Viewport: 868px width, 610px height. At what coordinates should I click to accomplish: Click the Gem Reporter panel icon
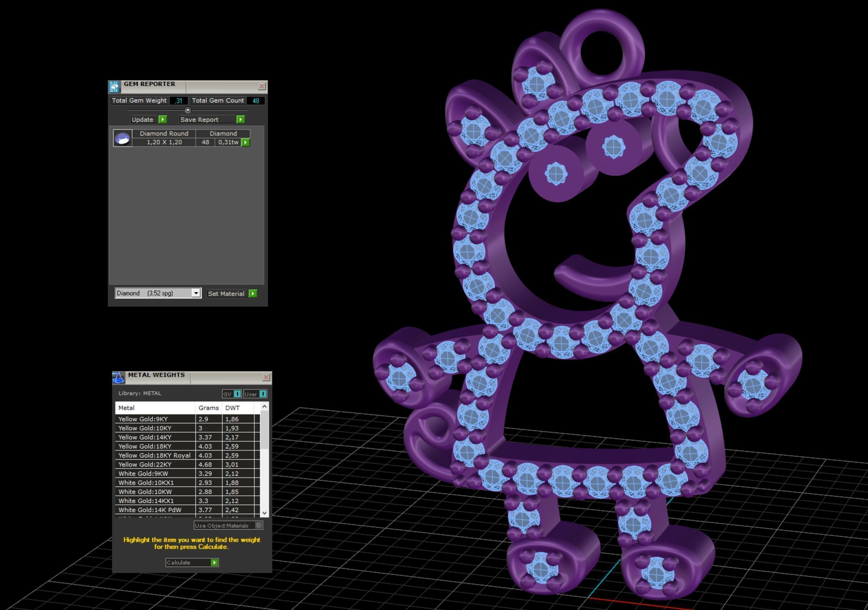point(114,87)
